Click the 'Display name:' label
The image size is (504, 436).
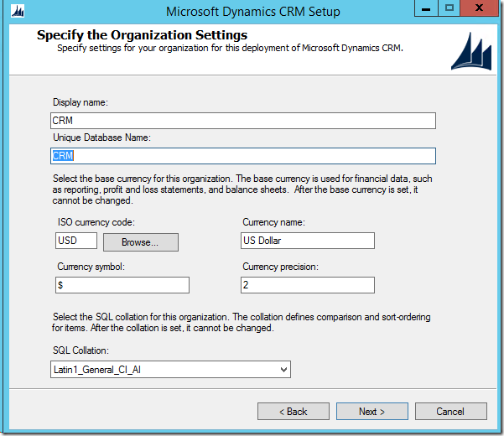point(81,102)
